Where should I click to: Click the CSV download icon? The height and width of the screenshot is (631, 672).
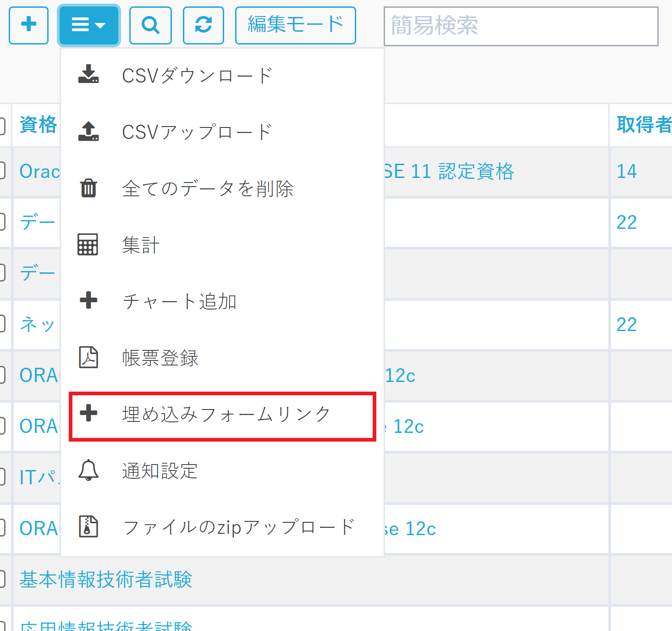coord(89,73)
